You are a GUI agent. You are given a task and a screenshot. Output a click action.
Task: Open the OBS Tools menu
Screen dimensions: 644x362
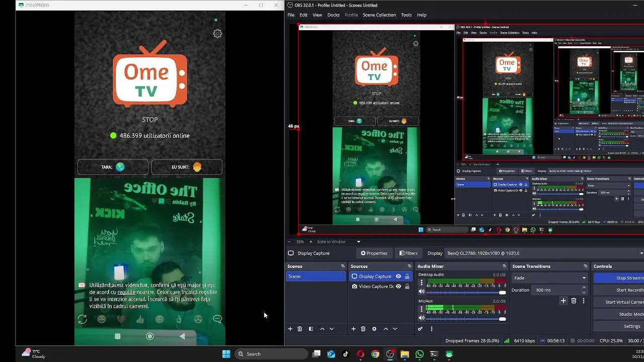[407, 15]
